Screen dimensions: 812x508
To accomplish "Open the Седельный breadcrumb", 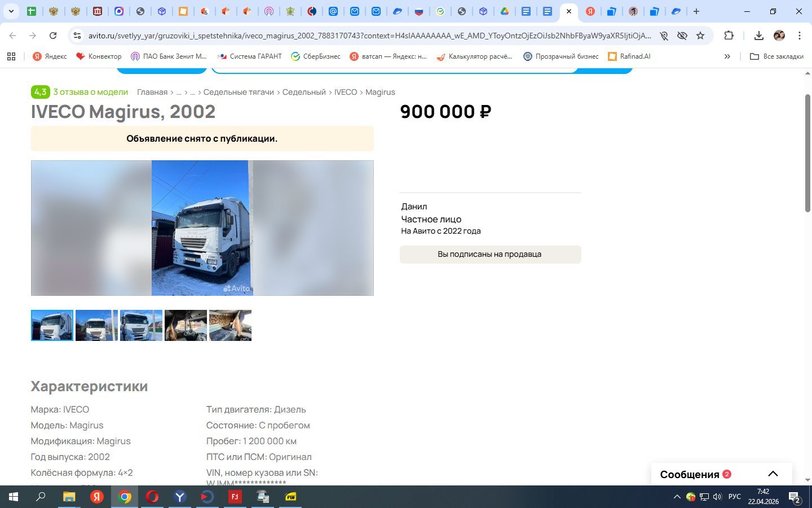I will (304, 92).
